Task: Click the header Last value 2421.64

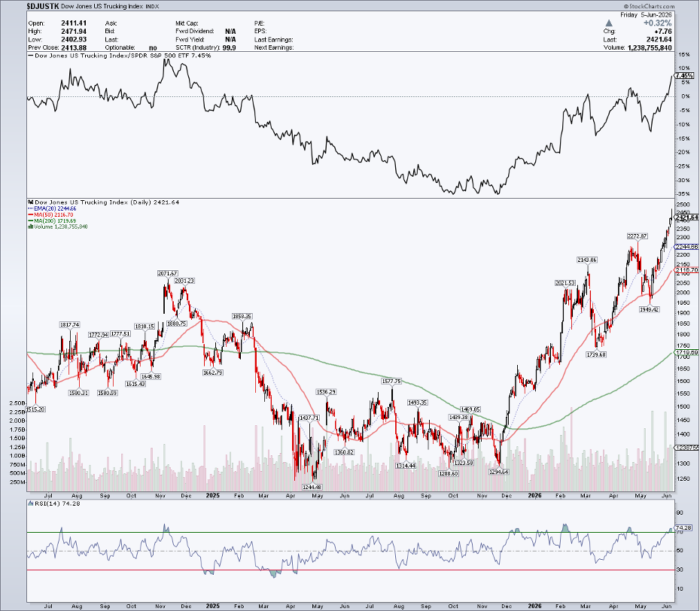Action: [659, 39]
